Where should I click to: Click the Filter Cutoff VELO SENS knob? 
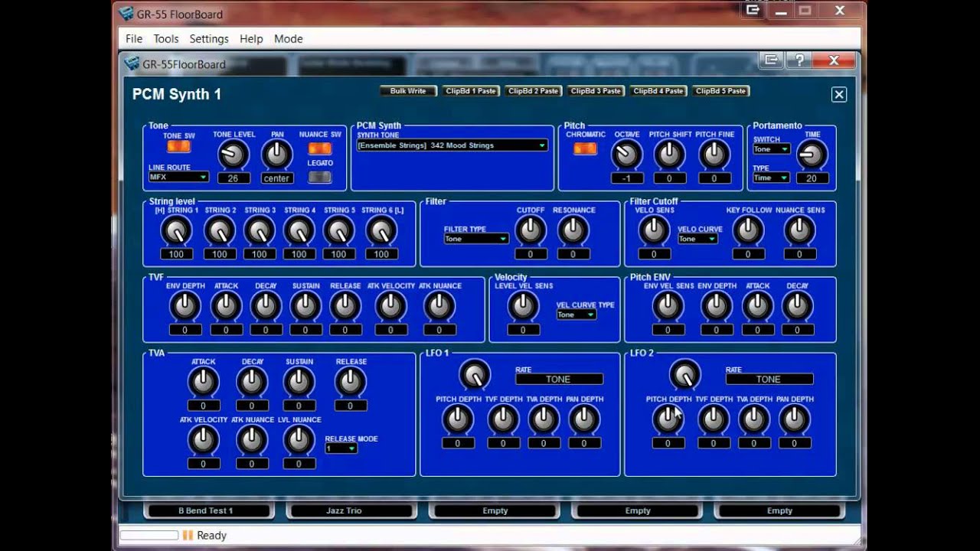coord(654,230)
